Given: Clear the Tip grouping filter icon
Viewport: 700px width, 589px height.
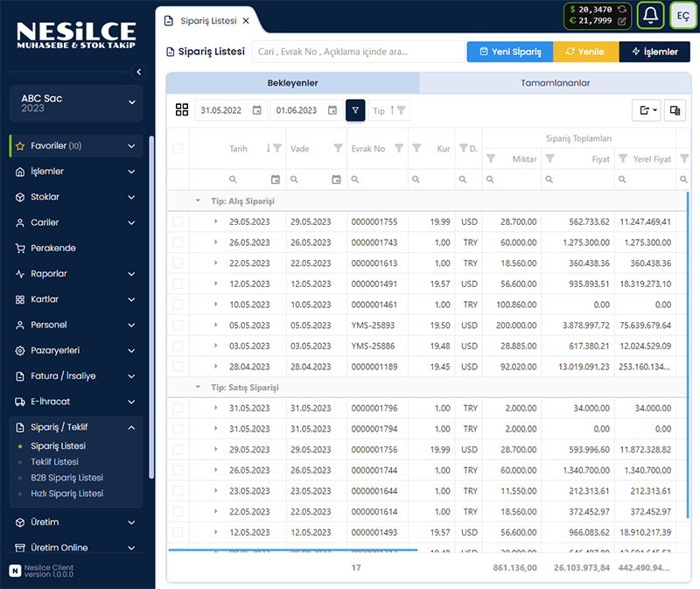Looking at the screenshot, I should pyautogui.click(x=401, y=110).
